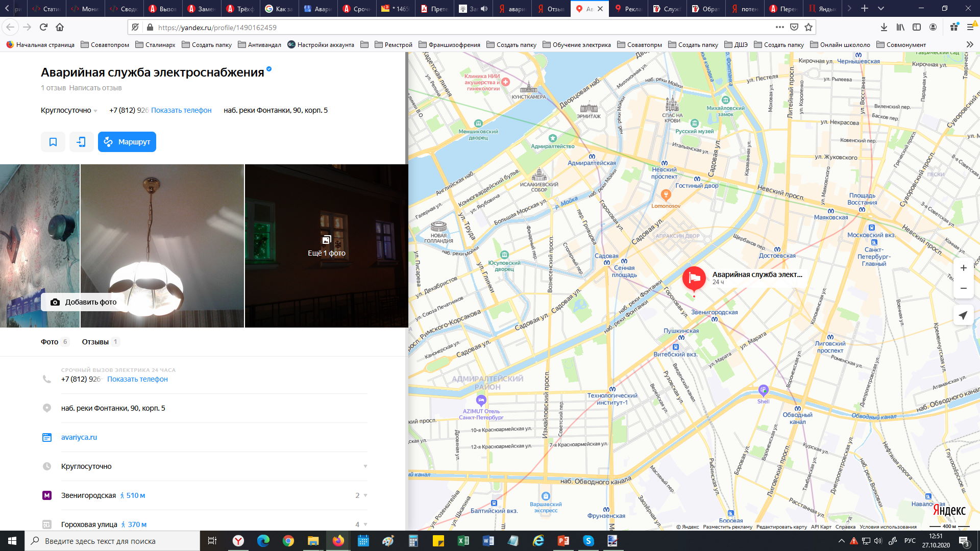This screenshot has width=980, height=551.
Task: Expand Круглосуточно hours row in details list
Action: pyautogui.click(x=365, y=466)
